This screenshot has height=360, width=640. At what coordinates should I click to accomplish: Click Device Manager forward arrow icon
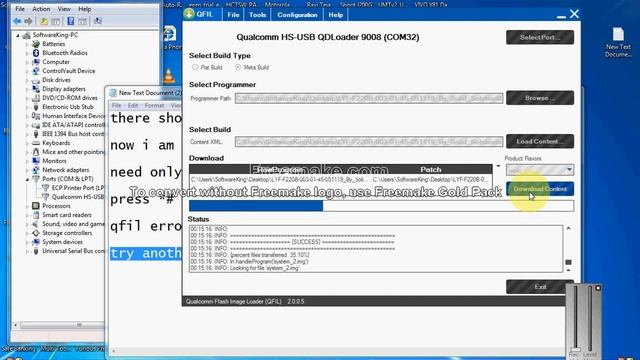pyautogui.click(x=28, y=21)
